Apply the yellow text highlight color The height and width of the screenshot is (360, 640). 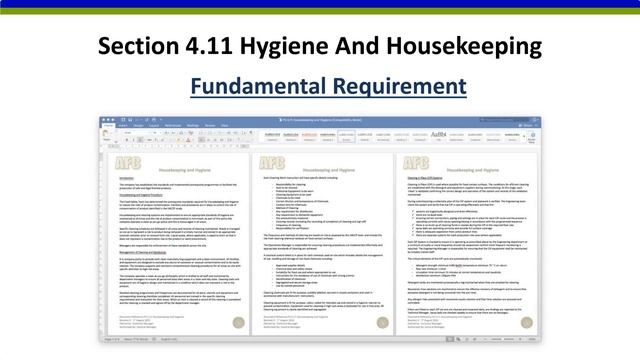tap(179, 140)
